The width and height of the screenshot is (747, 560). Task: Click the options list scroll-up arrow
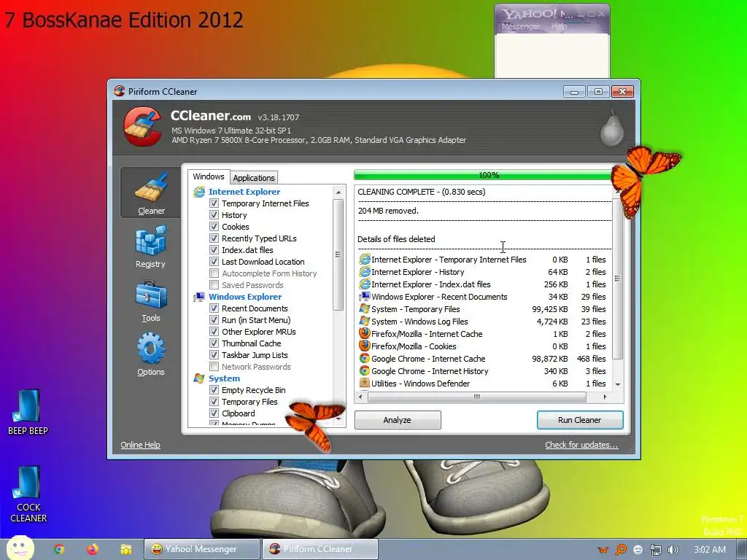click(338, 192)
